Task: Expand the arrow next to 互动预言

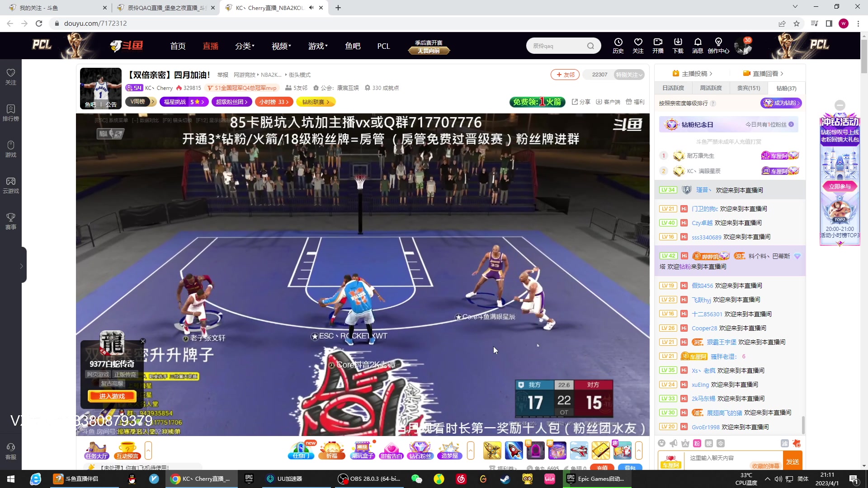Action: [x=148, y=450]
